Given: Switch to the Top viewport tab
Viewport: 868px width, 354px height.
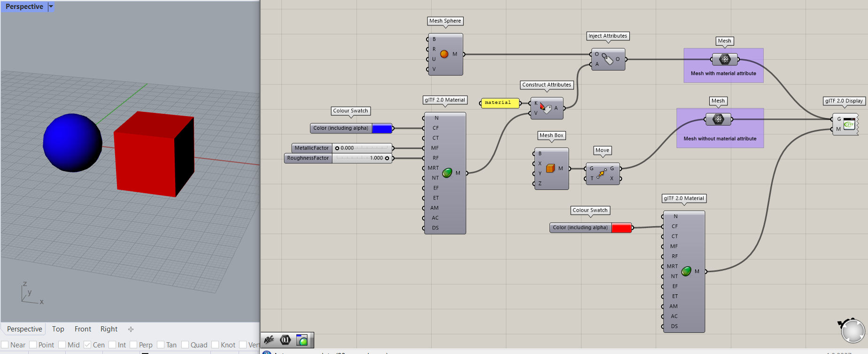Looking at the screenshot, I should coord(58,329).
